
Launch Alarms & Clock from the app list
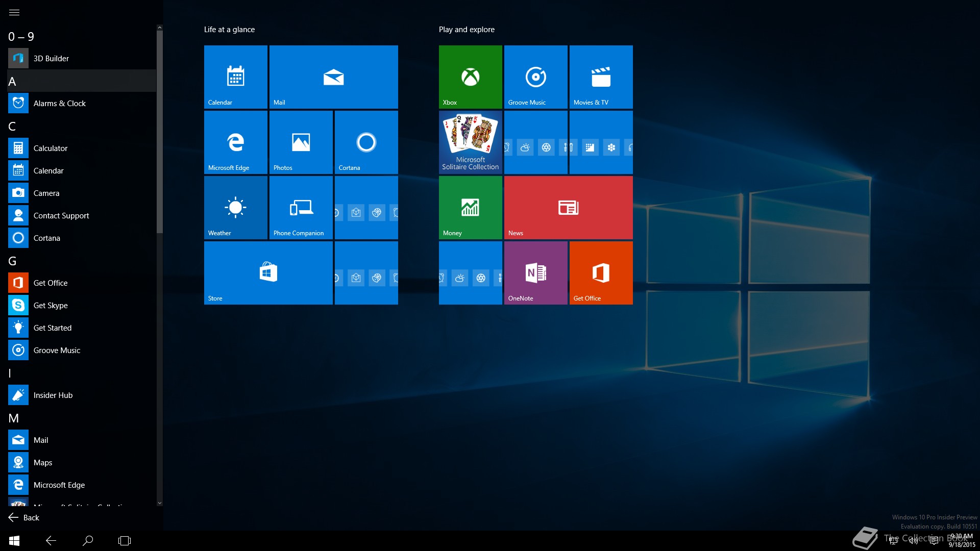[x=82, y=103]
